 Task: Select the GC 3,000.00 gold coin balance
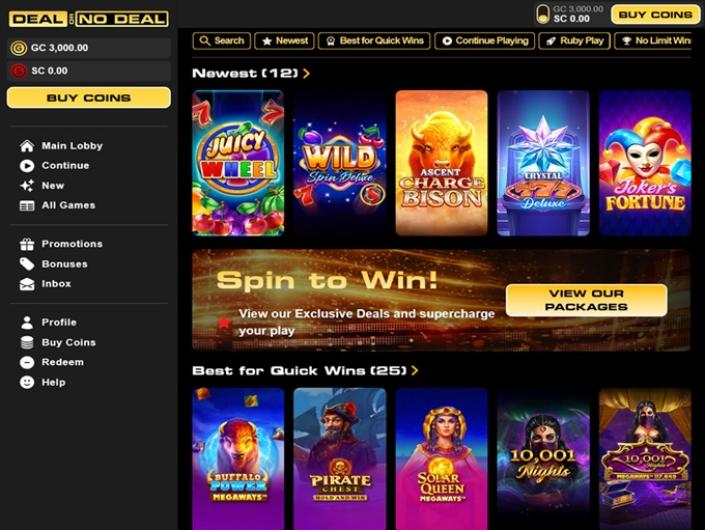coord(89,48)
